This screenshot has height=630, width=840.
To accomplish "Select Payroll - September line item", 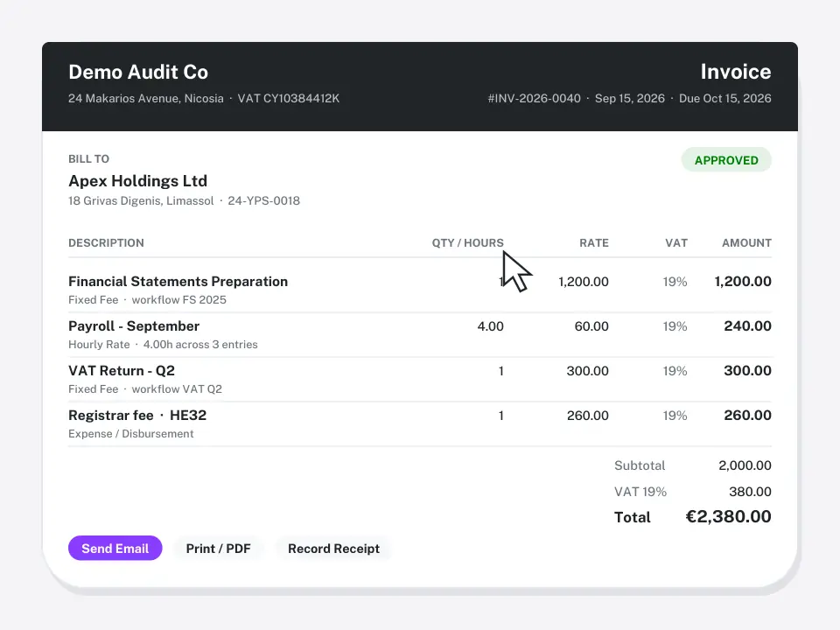I will pyautogui.click(x=134, y=326).
